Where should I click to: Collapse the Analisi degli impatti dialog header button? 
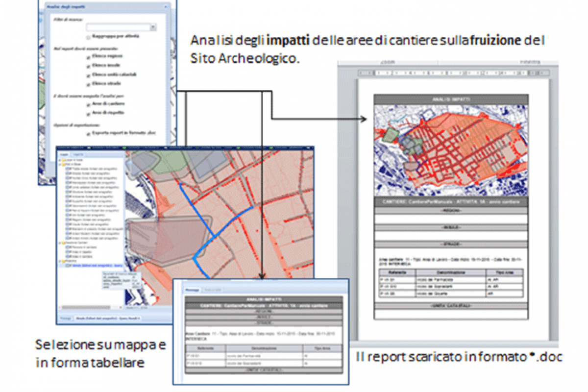tap(165, 7)
